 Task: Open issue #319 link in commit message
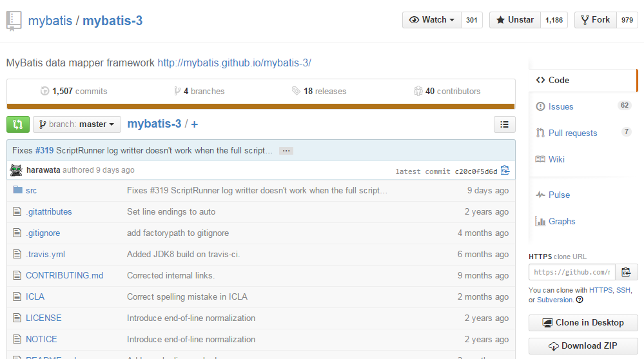tap(44, 150)
